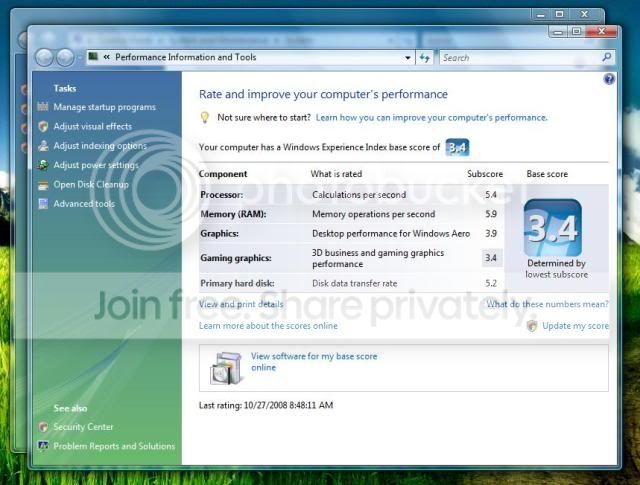
Task: Select the Processor row label
Action: pos(222,195)
